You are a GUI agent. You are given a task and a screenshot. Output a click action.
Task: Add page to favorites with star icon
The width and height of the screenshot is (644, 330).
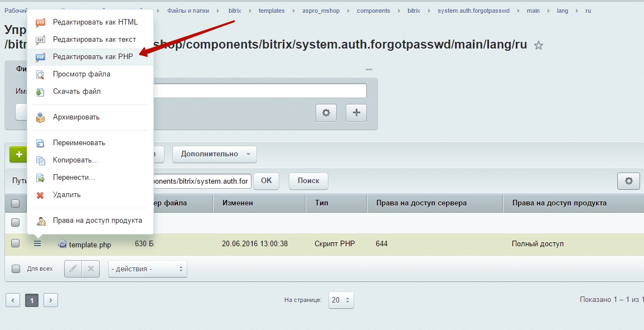tap(538, 46)
